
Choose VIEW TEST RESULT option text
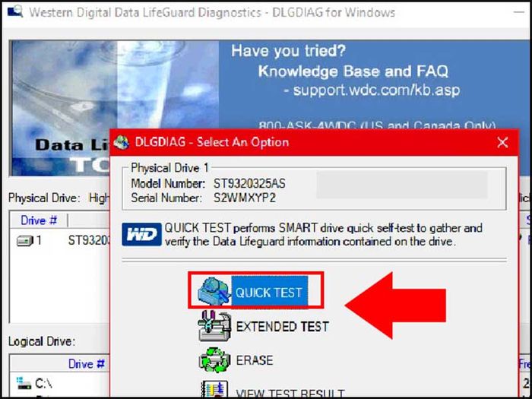(x=290, y=394)
